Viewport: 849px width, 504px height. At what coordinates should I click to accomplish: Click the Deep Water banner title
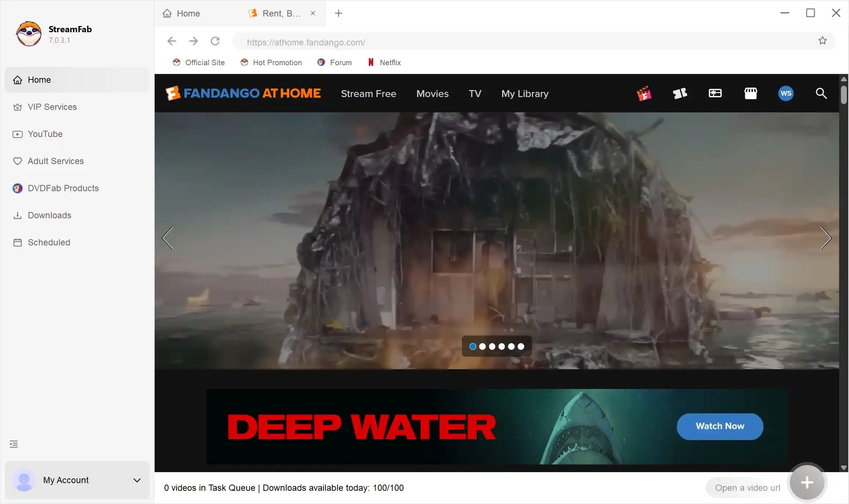(x=362, y=427)
